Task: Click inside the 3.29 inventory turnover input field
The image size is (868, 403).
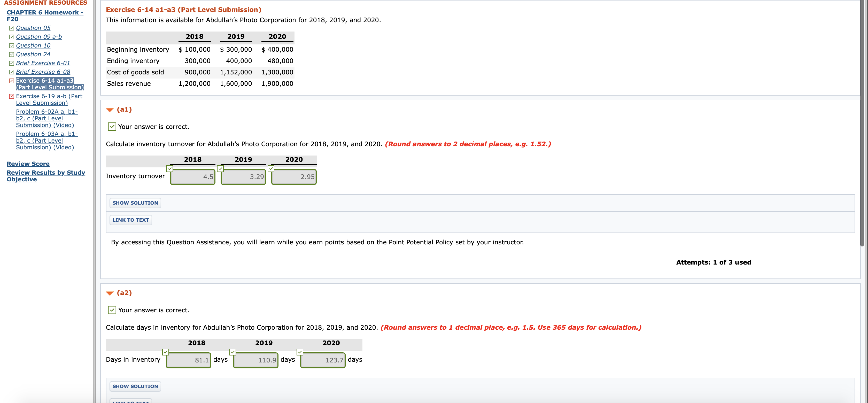Action: pos(243,176)
